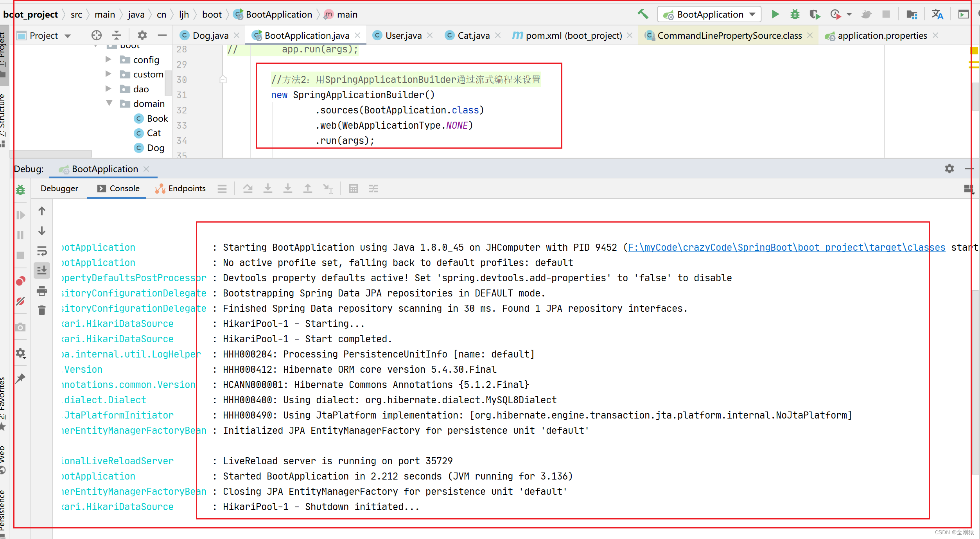Click the Collapse All icon in Project panel

click(x=117, y=36)
